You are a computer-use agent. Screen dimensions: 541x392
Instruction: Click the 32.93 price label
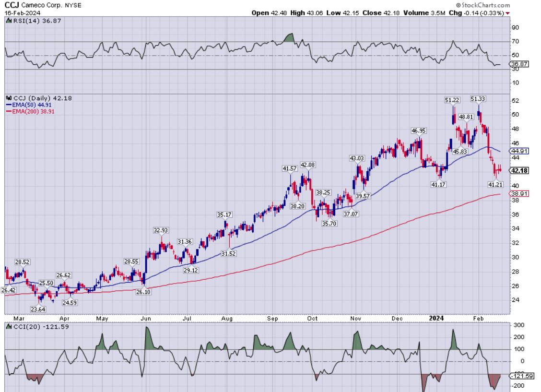pos(161,230)
